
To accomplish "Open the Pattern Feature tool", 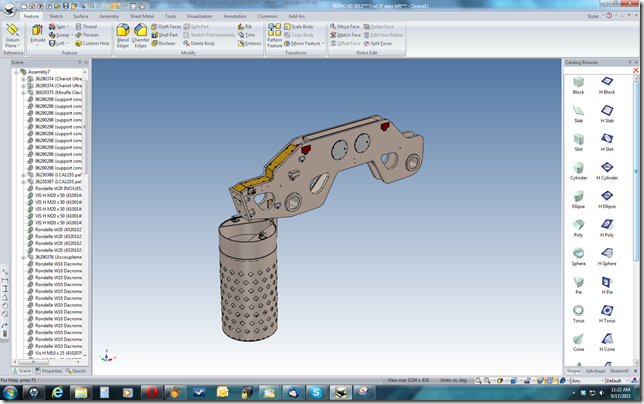I will click(x=274, y=35).
